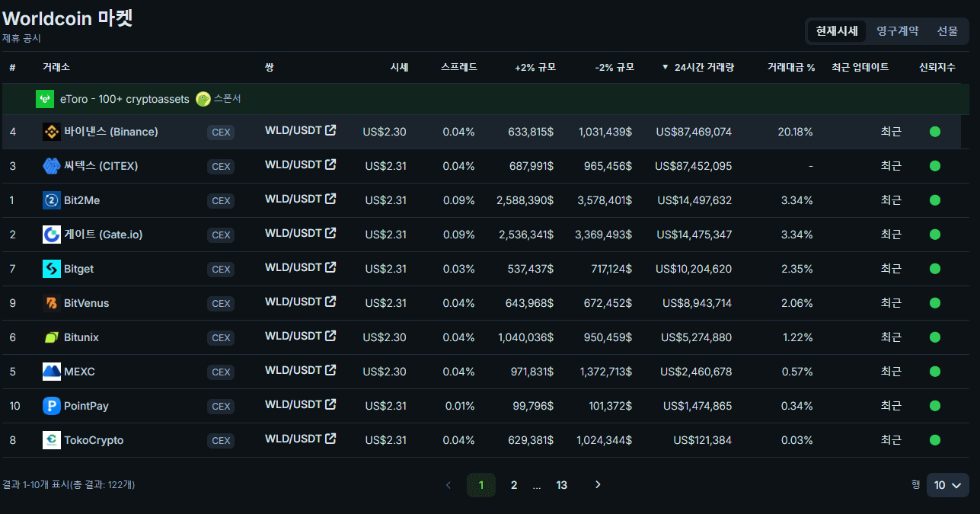980x514 pixels.
Task: Sort by 거래대금 % column header
Action: point(791,67)
